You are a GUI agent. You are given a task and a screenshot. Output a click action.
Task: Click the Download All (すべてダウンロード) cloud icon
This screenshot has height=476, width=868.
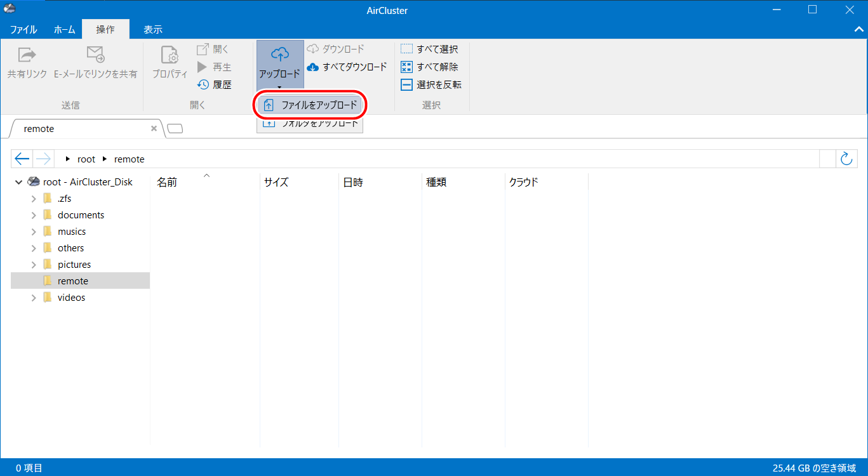pyautogui.click(x=313, y=67)
